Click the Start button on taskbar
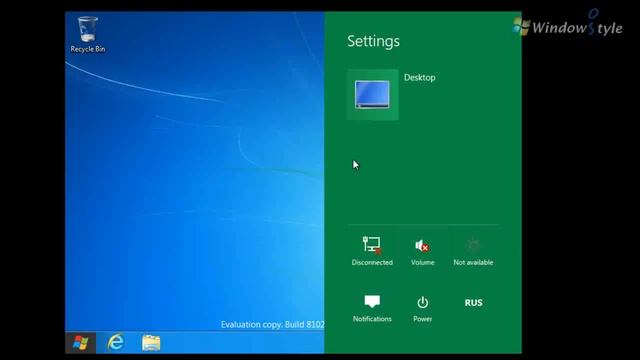This screenshot has height=360, width=640. 80,343
